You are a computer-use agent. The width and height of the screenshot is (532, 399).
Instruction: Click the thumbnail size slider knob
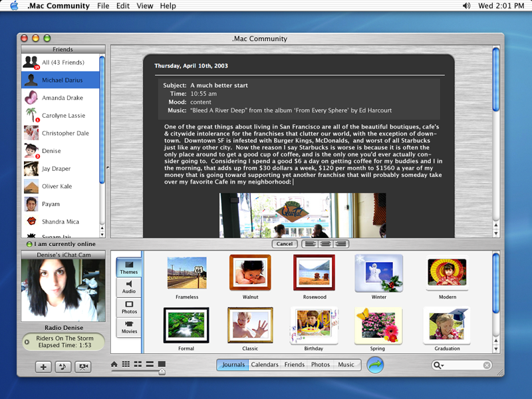click(x=162, y=372)
